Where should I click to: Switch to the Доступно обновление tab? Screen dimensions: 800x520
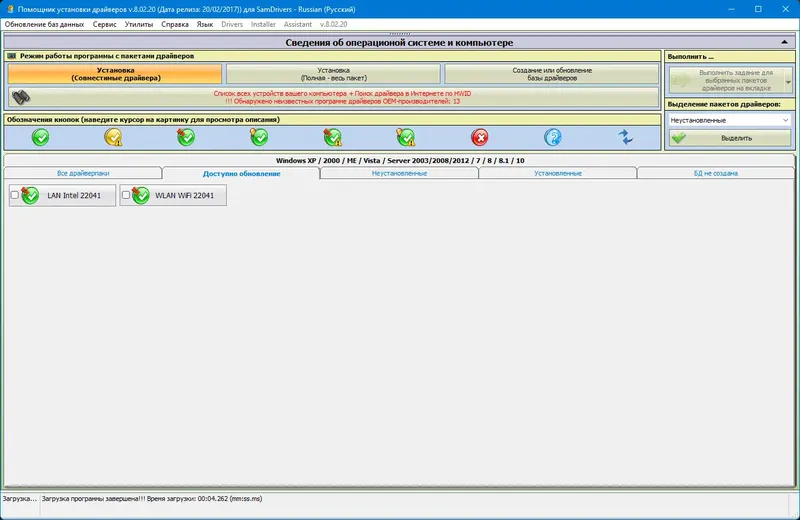(x=241, y=174)
